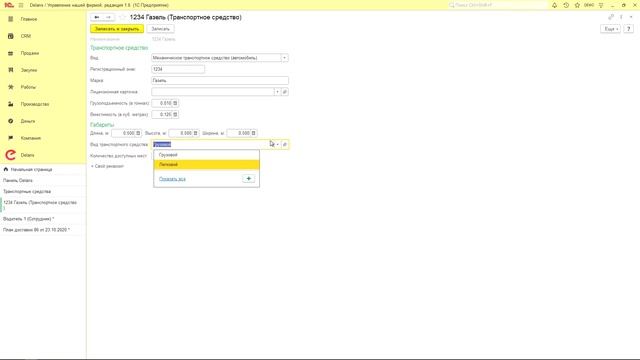Viewport: 640px width, 360px height.
Task: Open calculator for Высота field
Action: pyautogui.click(x=196, y=133)
